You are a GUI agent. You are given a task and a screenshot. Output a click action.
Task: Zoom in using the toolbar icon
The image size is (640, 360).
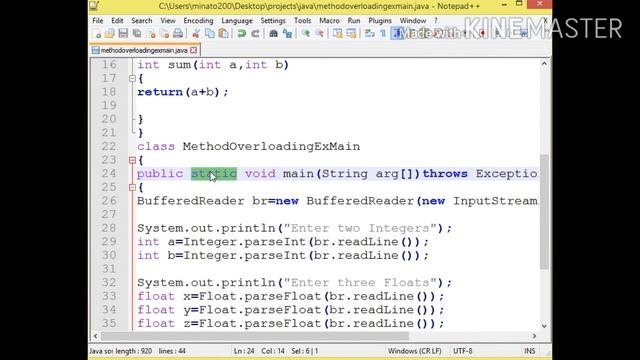coord(306,34)
